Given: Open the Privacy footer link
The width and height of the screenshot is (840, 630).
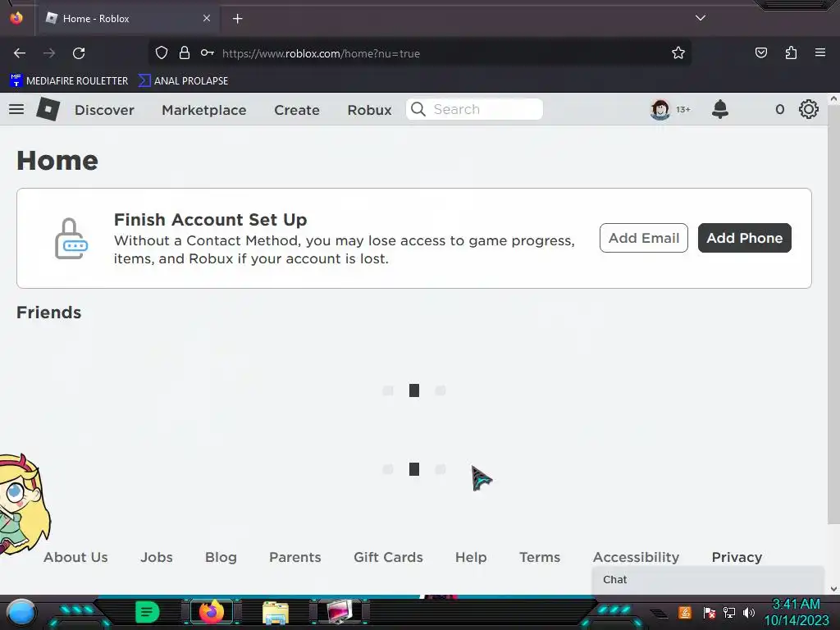Looking at the screenshot, I should point(737,557).
